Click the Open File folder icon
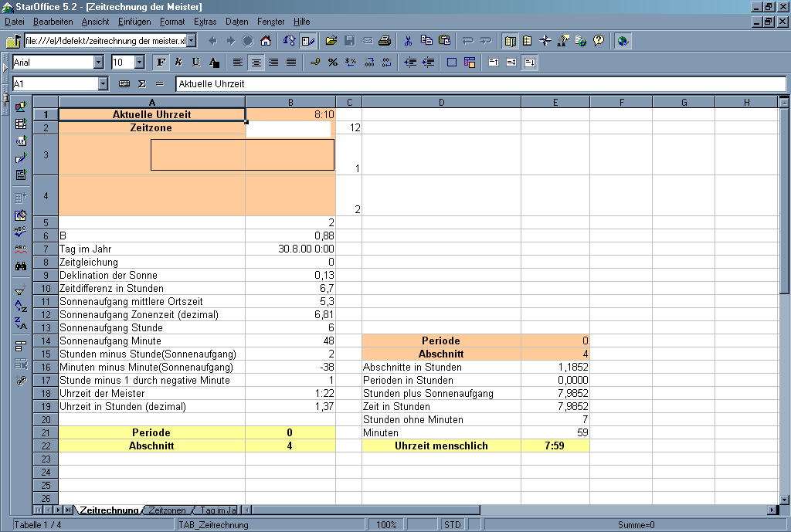 (x=331, y=41)
